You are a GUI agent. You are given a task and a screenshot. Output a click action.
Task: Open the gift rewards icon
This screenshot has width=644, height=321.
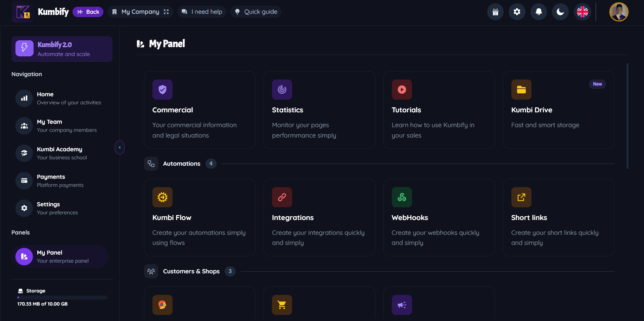tap(495, 12)
